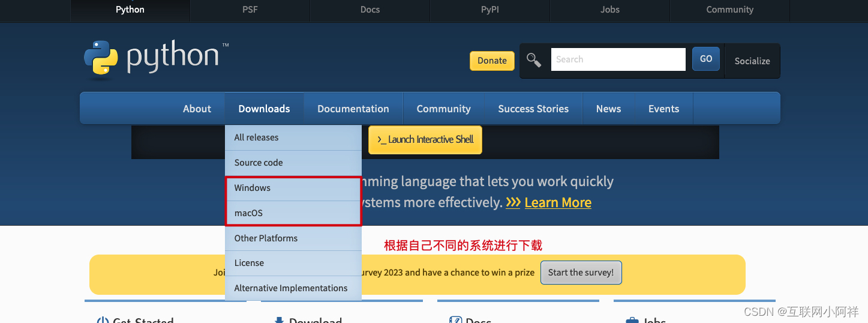This screenshot has width=868, height=323.
Task: Open the Python top tab
Action: (130, 10)
